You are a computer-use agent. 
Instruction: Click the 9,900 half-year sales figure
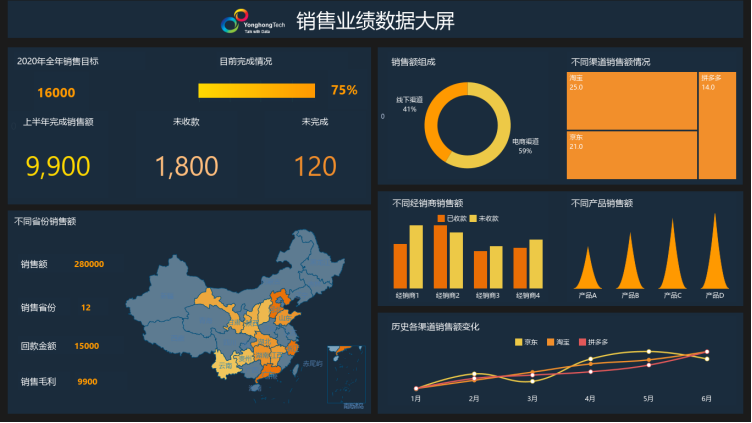58,166
